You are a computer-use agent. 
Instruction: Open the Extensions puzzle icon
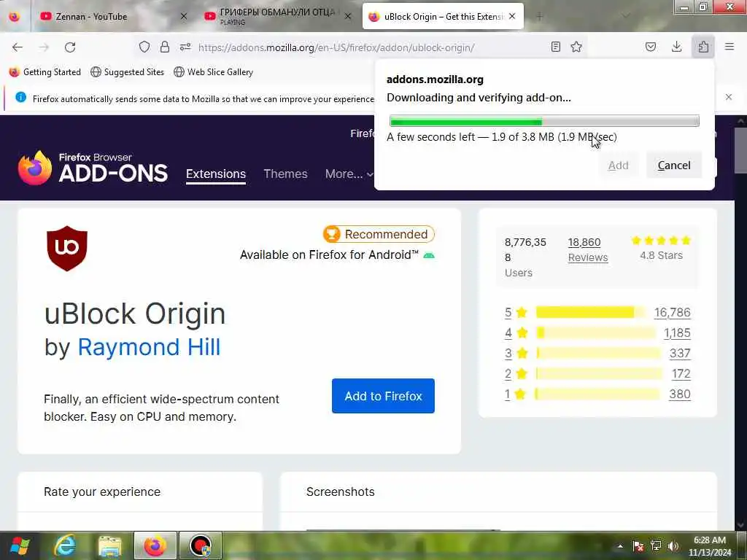pyautogui.click(x=703, y=47)
